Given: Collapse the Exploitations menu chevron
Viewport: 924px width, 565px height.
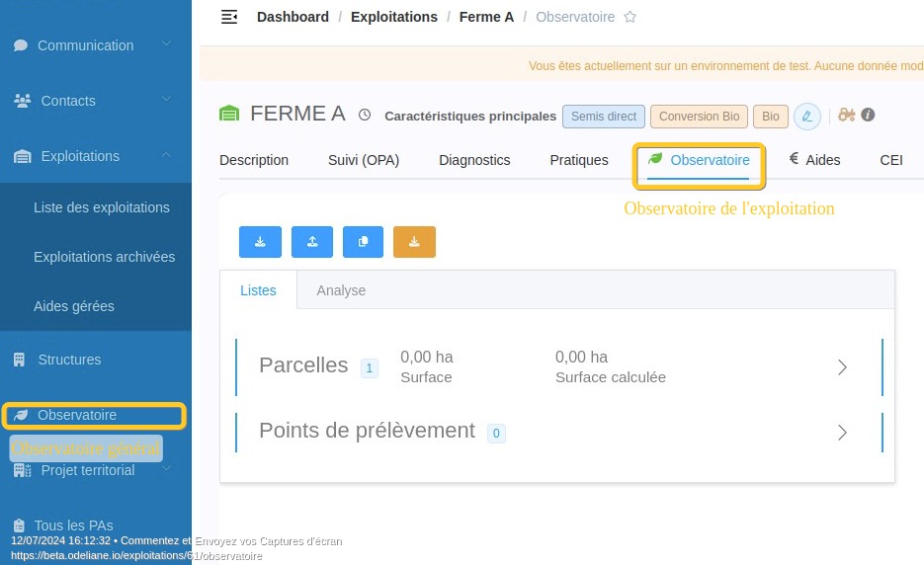Looking at the screenshot, I should [167, 154].
